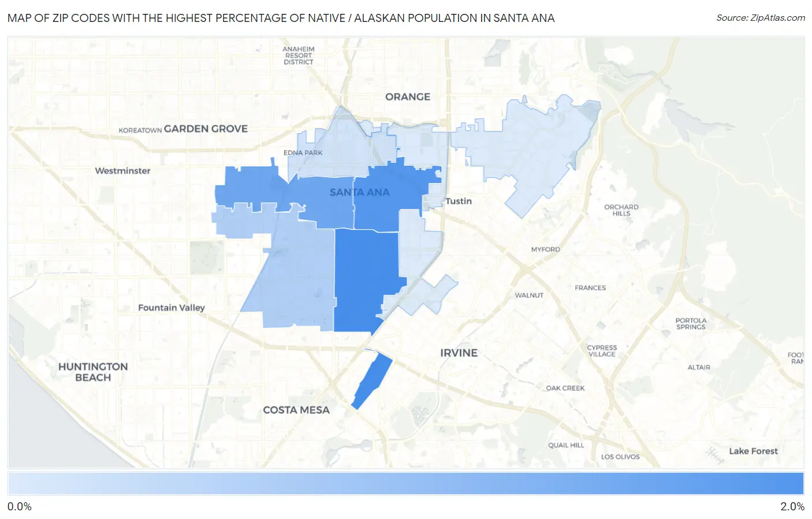
Task: Click the Source: ZipAtlas.com attribution
Action: 760,18
